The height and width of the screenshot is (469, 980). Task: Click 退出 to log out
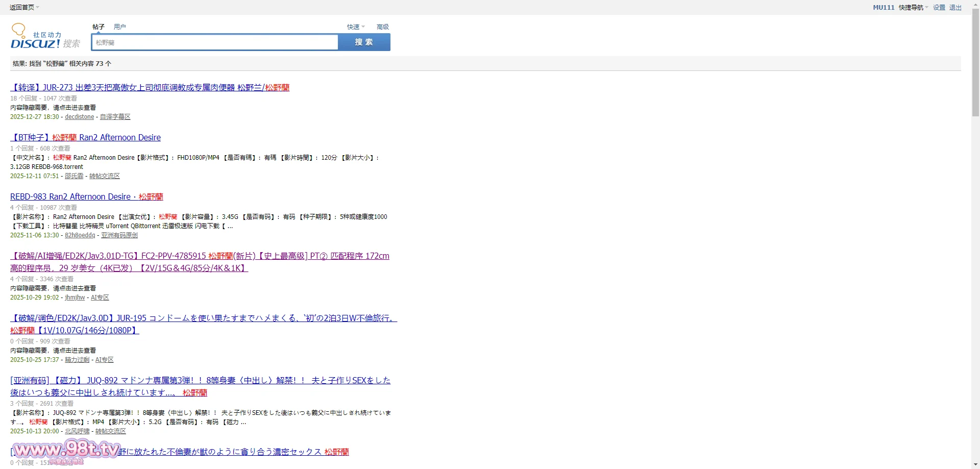pyautogui.click(x=955, y=7)
